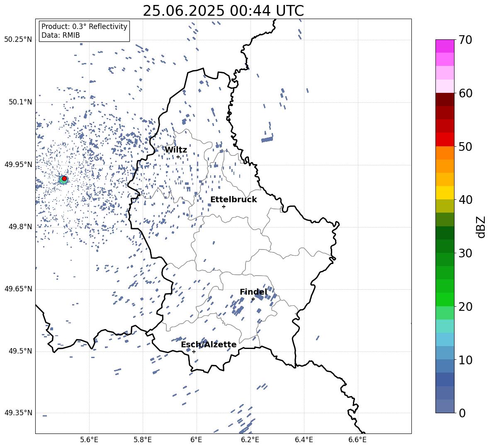Click the dark green 30 dBZ colorbar band
Image resolution: width=491 pixels, height=448 pixels.
(445, 246)
